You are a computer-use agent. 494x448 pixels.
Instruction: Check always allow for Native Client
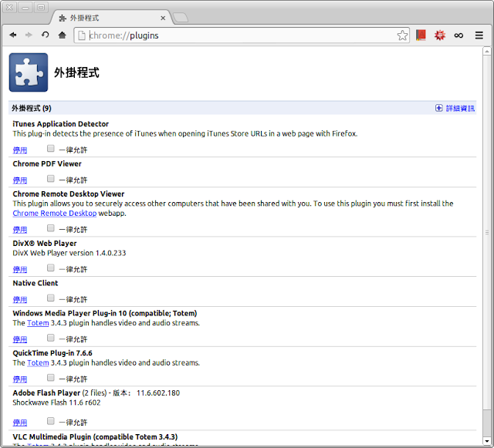point(51,298)
